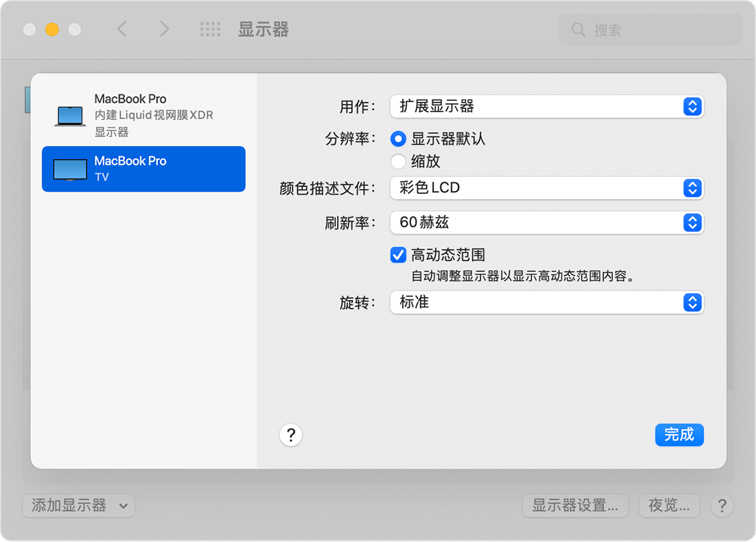The height and width of the screenshot is (542, 756).
Task: Open the show-all preferences grid icon
Action: pos(210,29)
